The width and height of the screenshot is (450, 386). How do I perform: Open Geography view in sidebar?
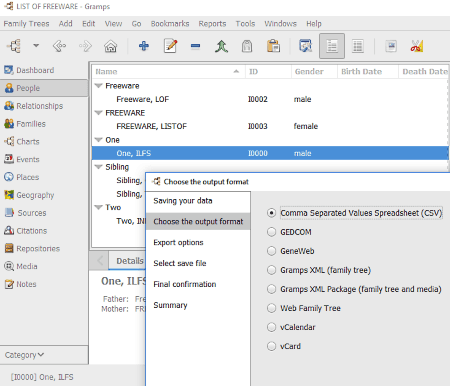click(44, 195)
